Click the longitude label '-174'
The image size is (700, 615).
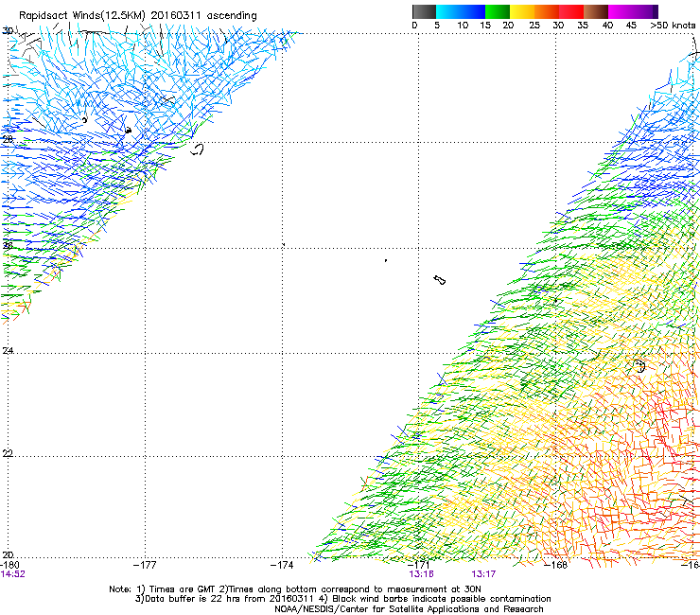click(282, 565)
